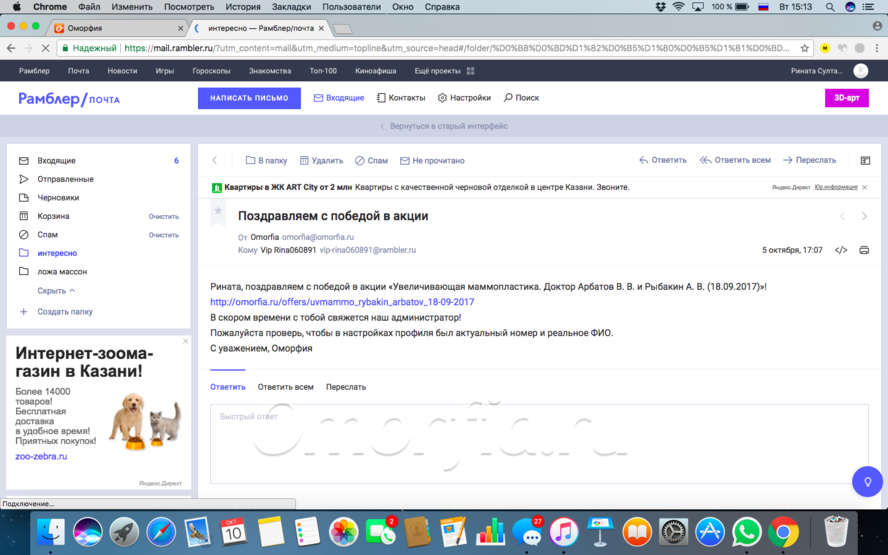Open the интересно folder
The width and height of the screenshot is (888, 555).
coord(57,253)
